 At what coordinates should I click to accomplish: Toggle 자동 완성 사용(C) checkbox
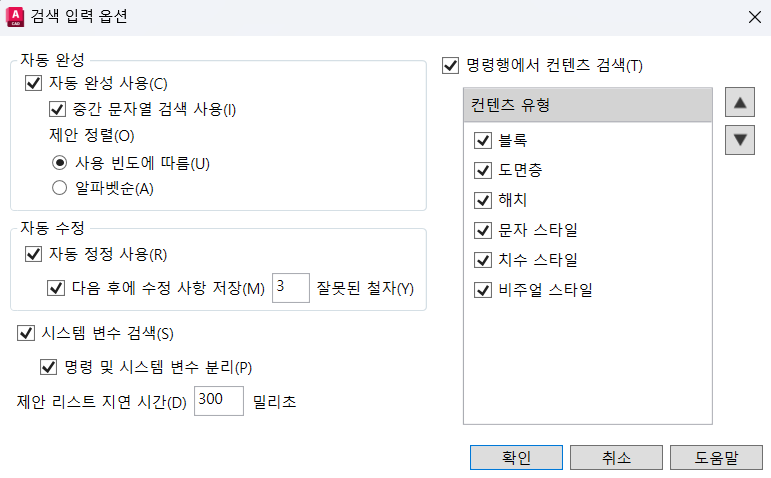(x=33, y=83)
